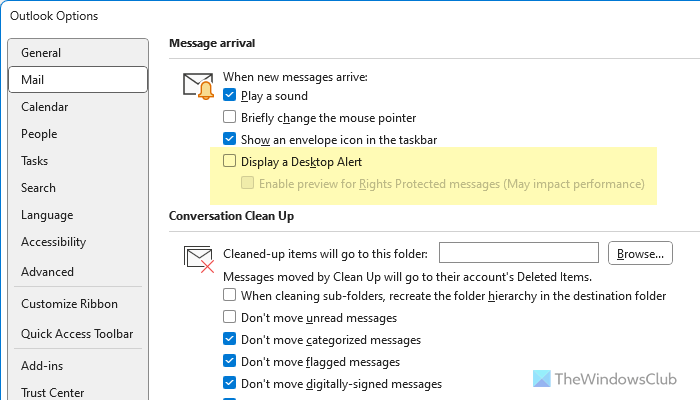Open Quick Access Toolbar settings
This screenshot has height=400, width=700.
(77, 334)
